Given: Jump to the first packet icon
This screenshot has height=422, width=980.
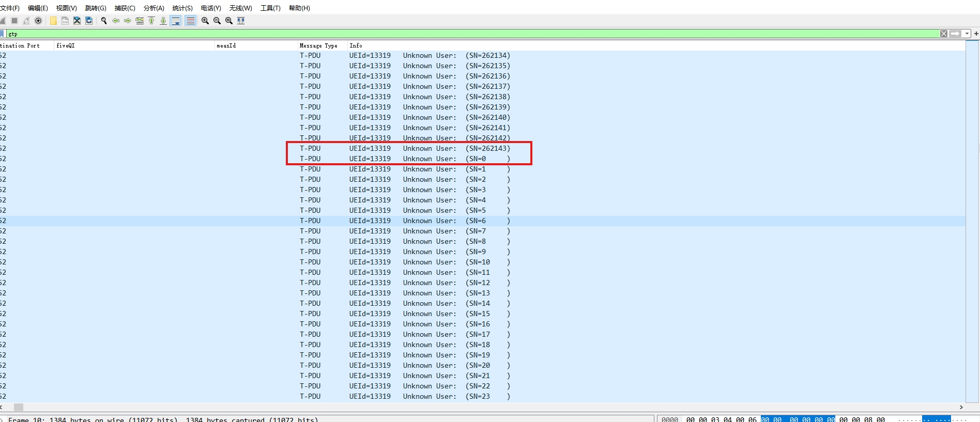Looking at the screenshot, I should (151, 21).
